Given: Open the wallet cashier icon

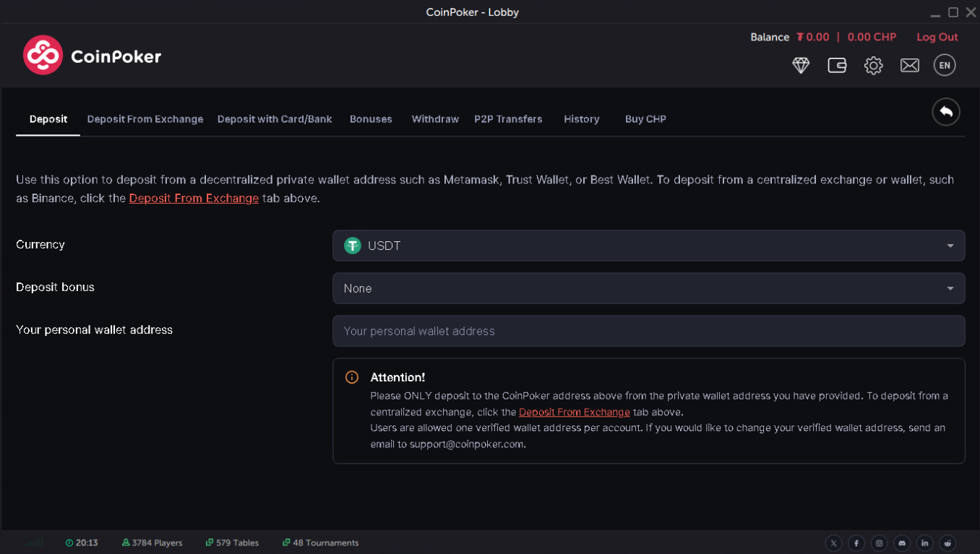Looking at the screenshot, I should coord(837,66).
